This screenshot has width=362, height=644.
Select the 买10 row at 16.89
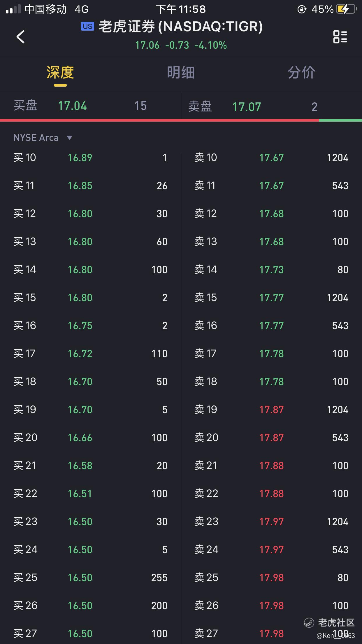90,157
